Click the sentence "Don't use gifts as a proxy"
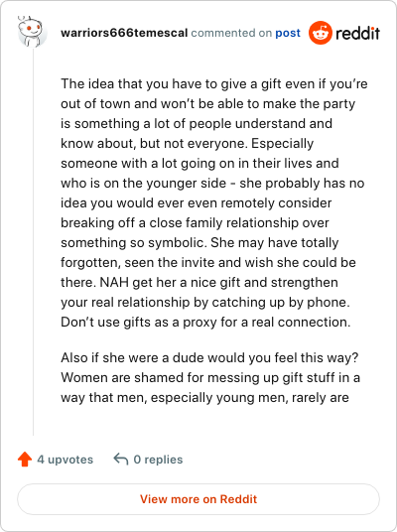The width and height of the screenshot is (397, 532). point(205,322)
